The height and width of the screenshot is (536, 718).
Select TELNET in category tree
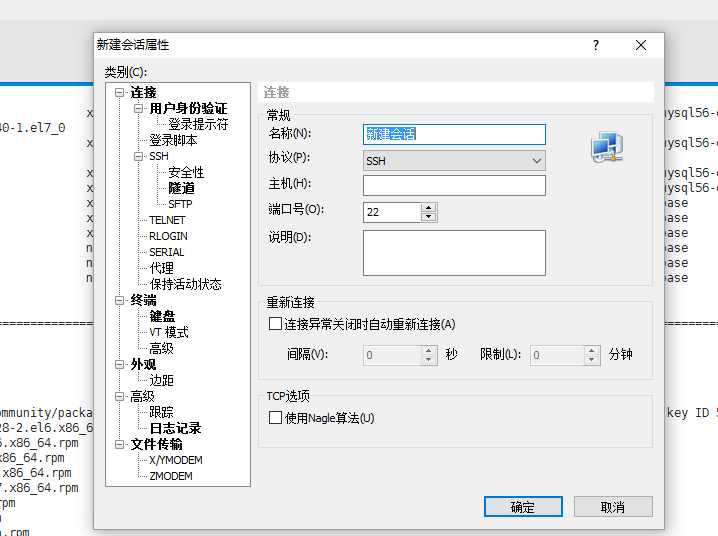(167, 220)
